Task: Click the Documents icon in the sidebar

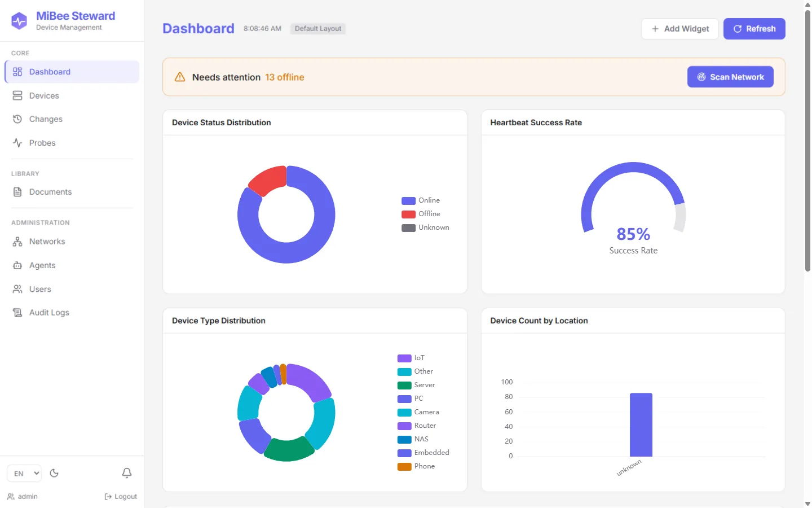Action: tap(17, 192)
